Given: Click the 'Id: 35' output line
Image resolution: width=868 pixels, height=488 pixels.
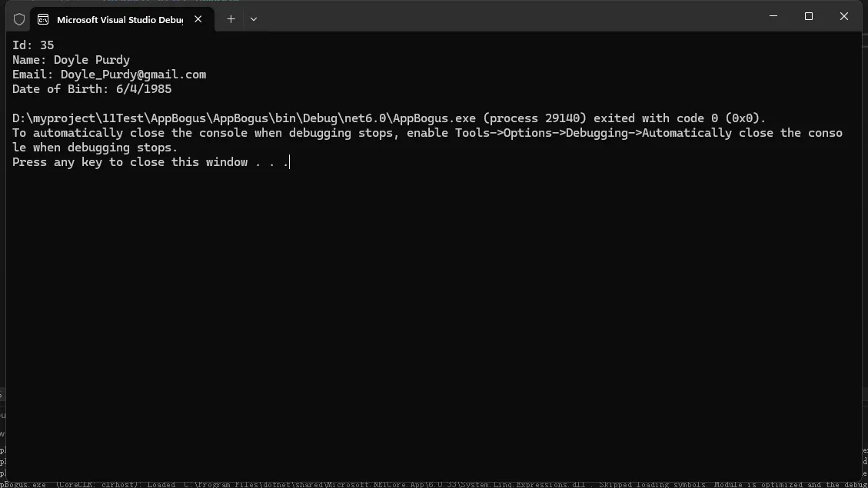Looking at the screenshot, I should click(x=33, y=45).
